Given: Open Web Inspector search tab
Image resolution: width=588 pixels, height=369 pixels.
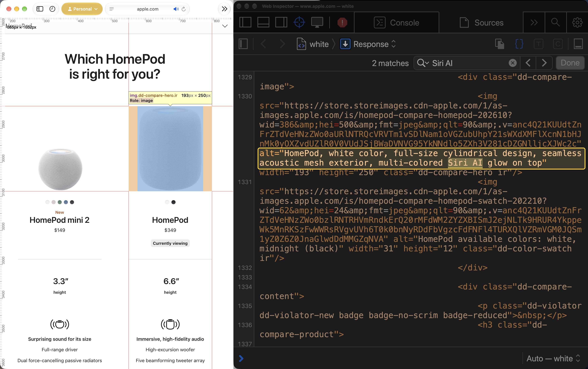Looking at the screenshot, I should click(x=555, y=22).
